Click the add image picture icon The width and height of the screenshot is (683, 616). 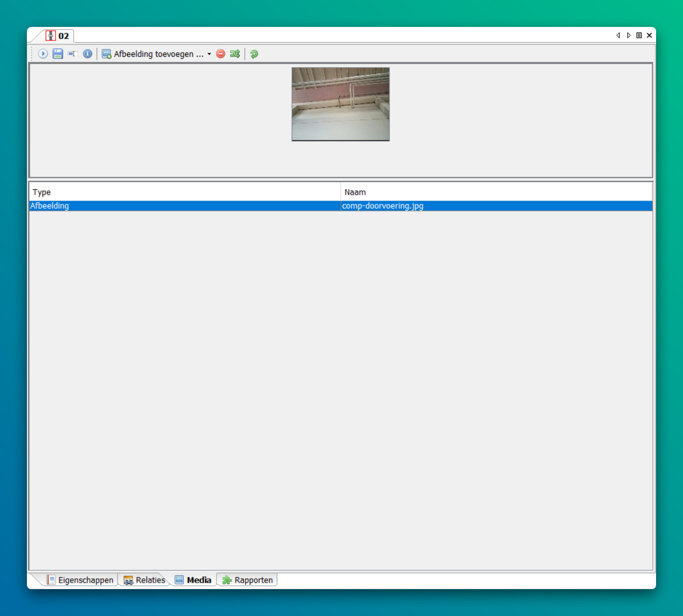click(x=107, y=54)
